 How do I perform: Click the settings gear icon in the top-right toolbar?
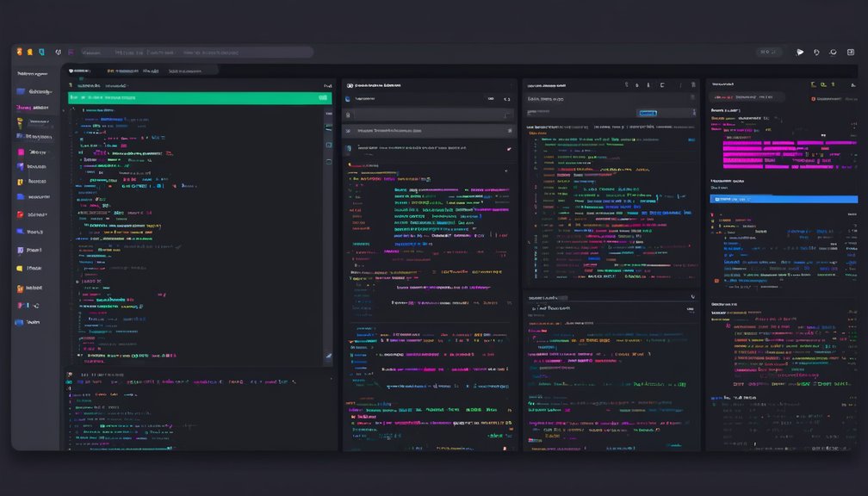click(x=834, y=52)
